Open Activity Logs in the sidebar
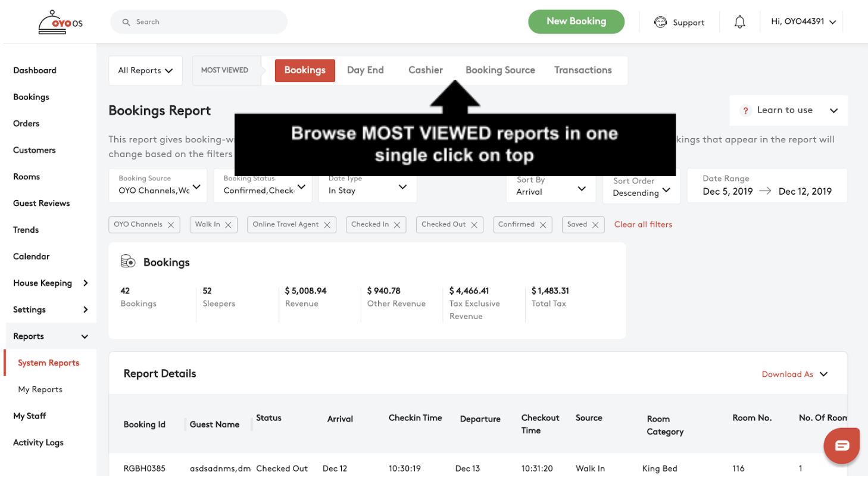This screenshot has width=868, height=481. tap(38, 443)
